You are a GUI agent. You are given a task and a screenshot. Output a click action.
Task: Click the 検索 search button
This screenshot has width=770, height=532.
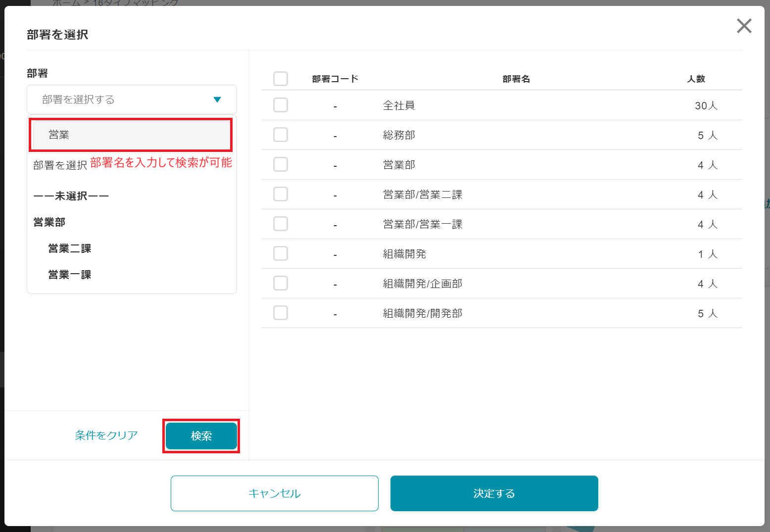pyautogui.click(x=201, y=435)
